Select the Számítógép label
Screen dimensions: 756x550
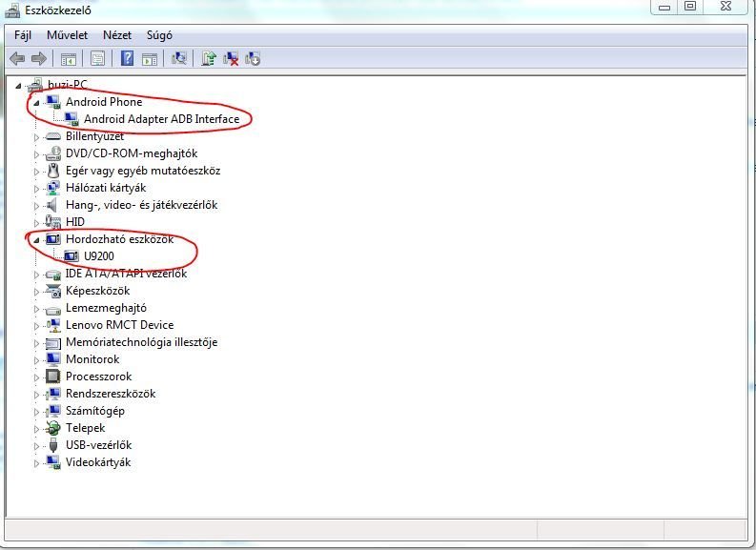pyautogui.click(x=95, y=411)
